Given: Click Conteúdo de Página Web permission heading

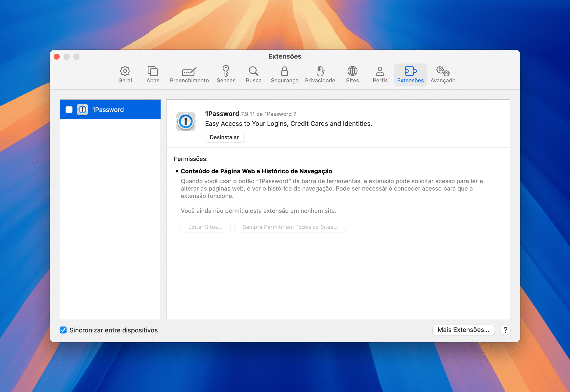Looking at the screenshot, I should click(256, 171).
